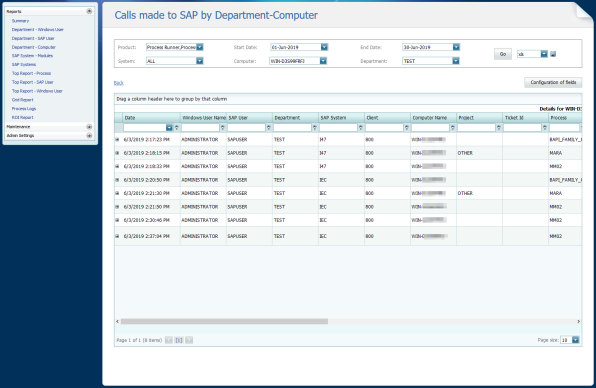596x388 pixels.
Task: Open Top Report - SAP User
Action: click(33, 82)
